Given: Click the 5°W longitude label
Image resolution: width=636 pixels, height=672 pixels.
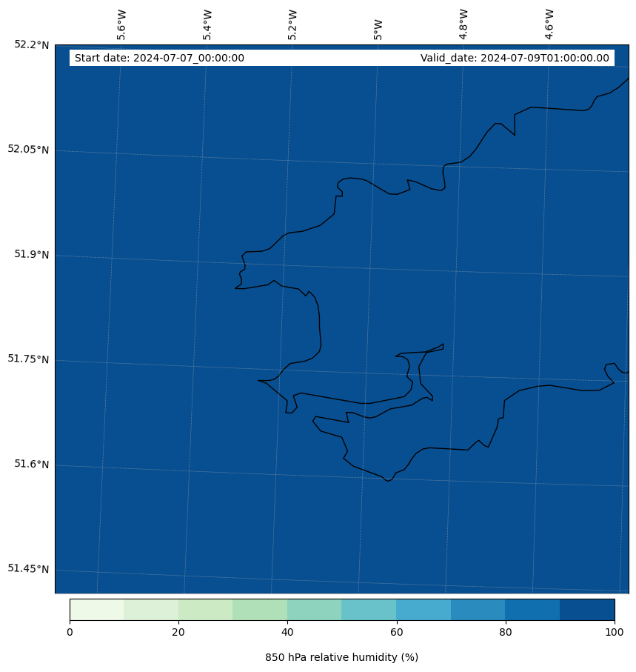Looking at the screenshot, I should pos(378,30).
